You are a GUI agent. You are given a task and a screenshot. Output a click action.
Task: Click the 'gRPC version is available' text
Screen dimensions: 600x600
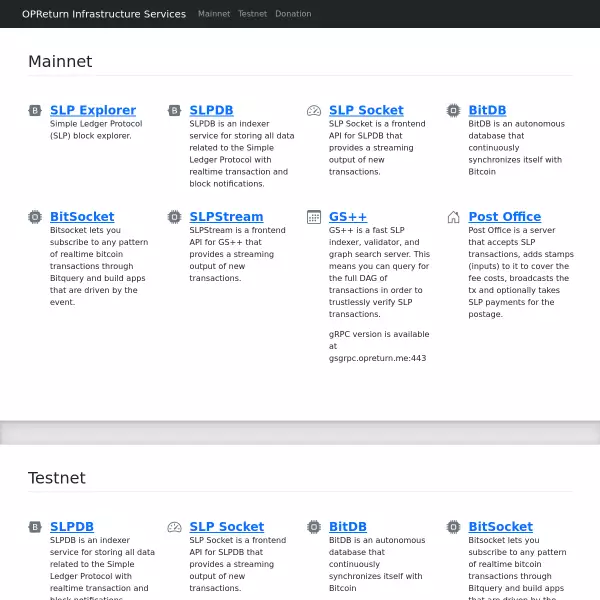point(379,334)
